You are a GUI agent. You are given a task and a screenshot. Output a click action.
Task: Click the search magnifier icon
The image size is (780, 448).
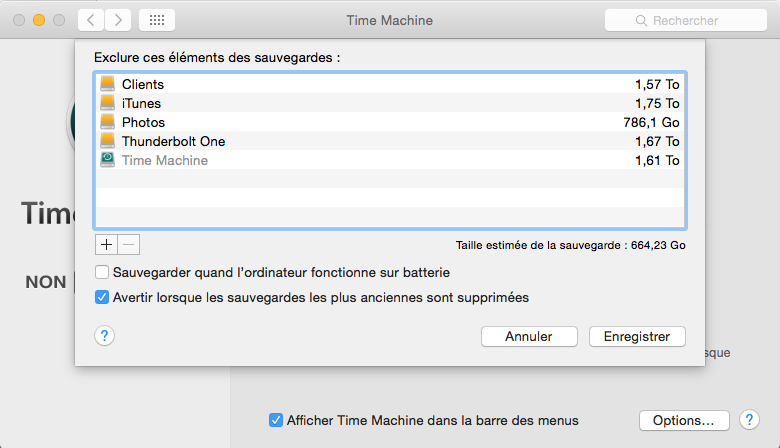(x=641, y=20)
